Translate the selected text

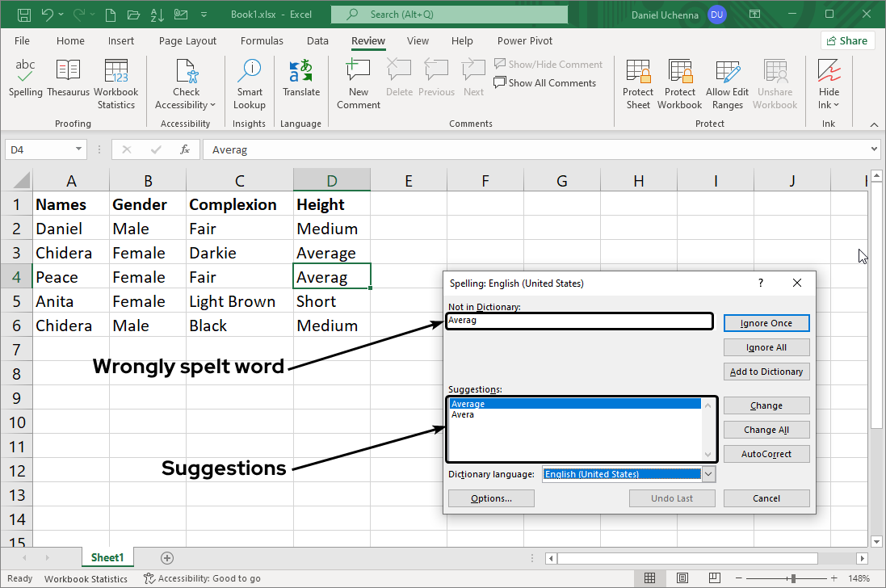301,81
